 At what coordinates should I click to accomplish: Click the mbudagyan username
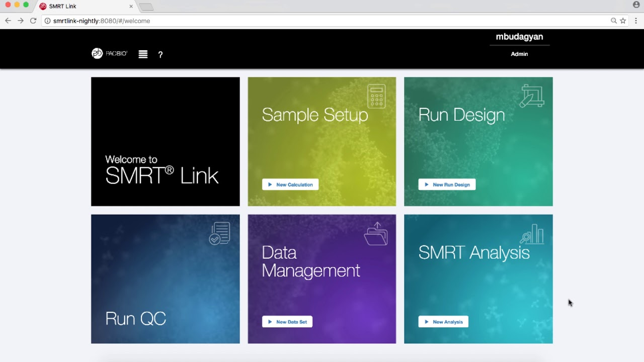pyautogui.click(x=519, y=37)
